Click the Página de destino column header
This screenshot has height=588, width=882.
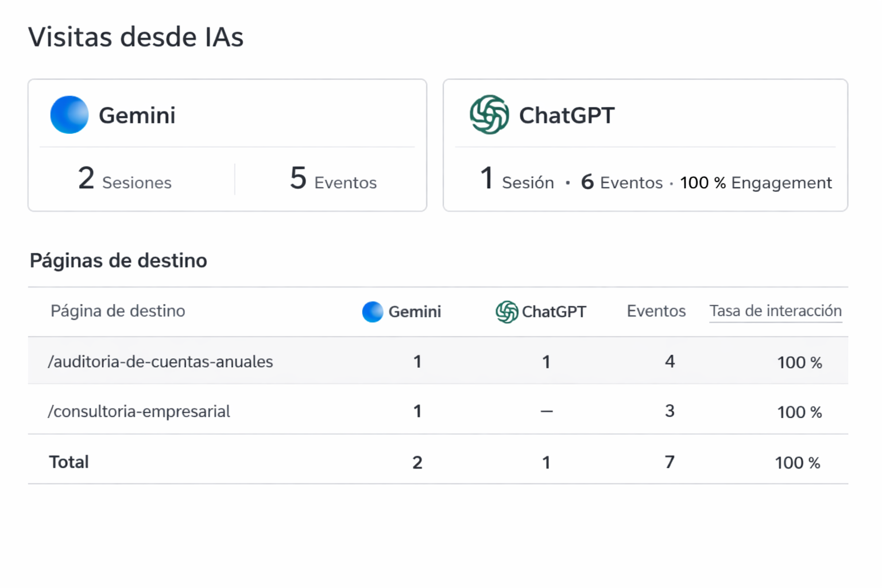118,311
